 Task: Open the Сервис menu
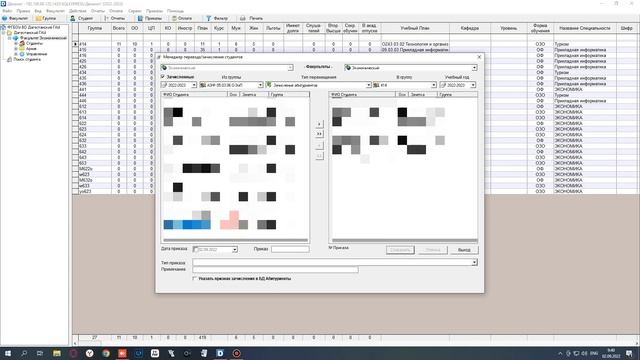(135, 11)
